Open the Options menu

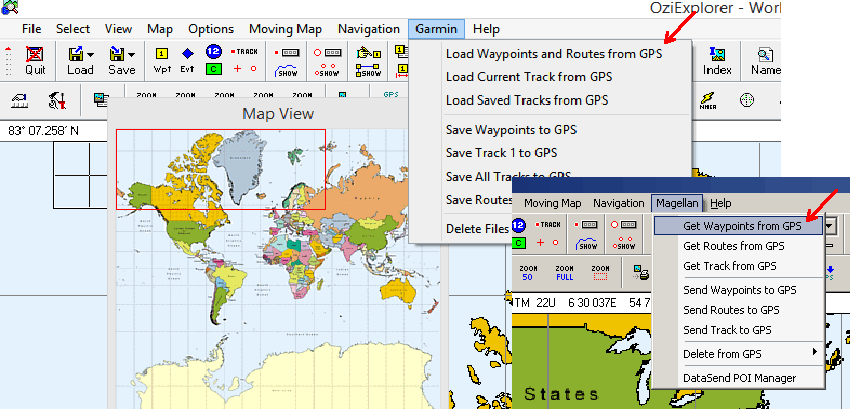coord(211,29)
